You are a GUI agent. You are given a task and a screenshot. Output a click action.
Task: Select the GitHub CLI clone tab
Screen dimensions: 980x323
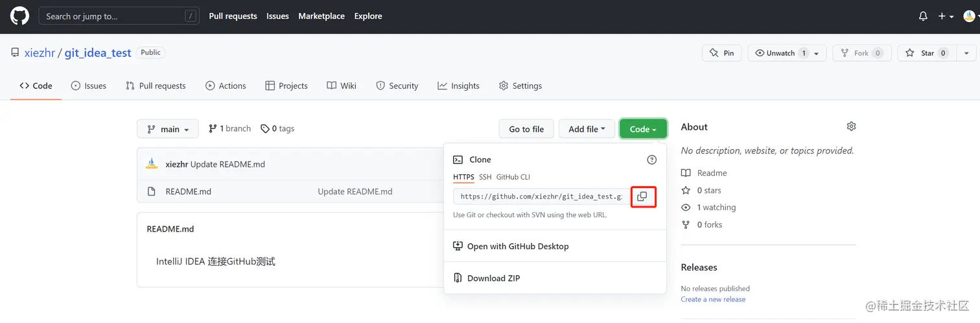513,177
